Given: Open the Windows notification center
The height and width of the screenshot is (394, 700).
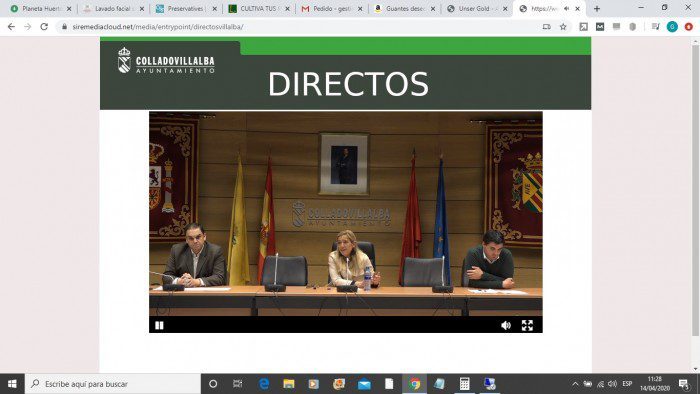Looking at the screenshot, I should tap(683, 384).
